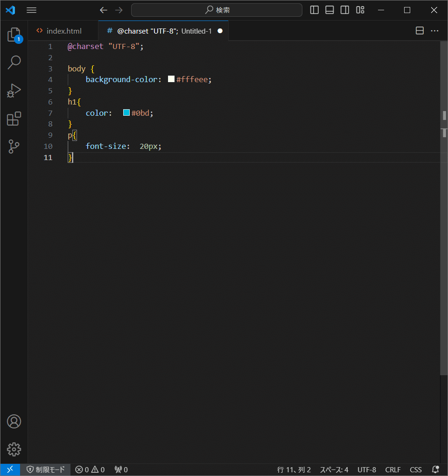Click the "body" selector in editor
This screenshot has height=476, width=448.
(77, 69)
